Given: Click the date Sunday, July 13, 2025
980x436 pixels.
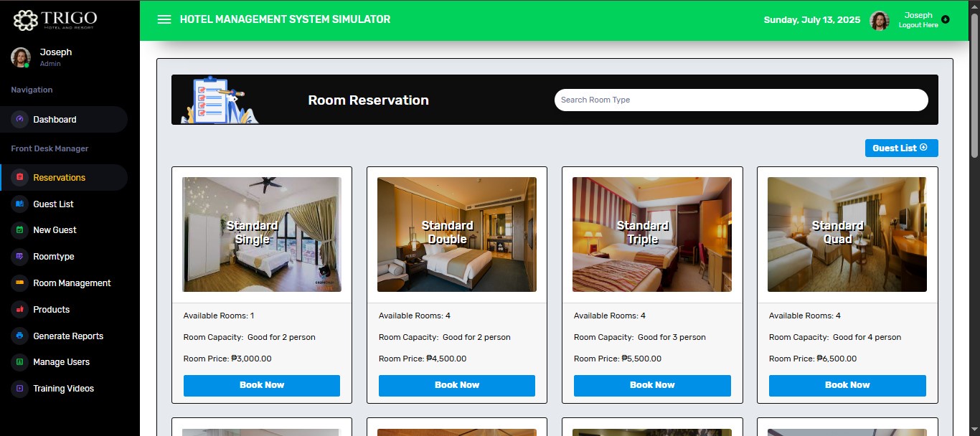Looking at the screenshot, I should pyautogui.click(x=812, y=20).
